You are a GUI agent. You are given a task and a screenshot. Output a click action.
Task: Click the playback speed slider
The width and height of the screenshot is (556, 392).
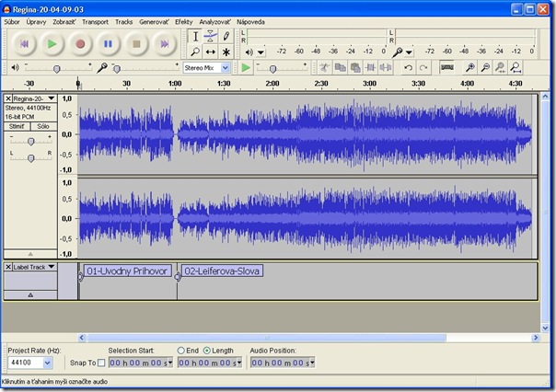272,68
